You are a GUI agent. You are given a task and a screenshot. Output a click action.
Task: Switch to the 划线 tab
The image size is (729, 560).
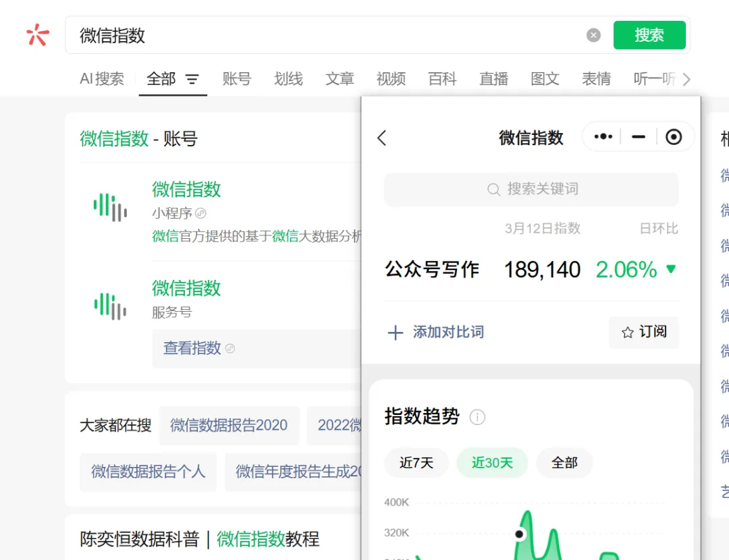tap(288, 79)
